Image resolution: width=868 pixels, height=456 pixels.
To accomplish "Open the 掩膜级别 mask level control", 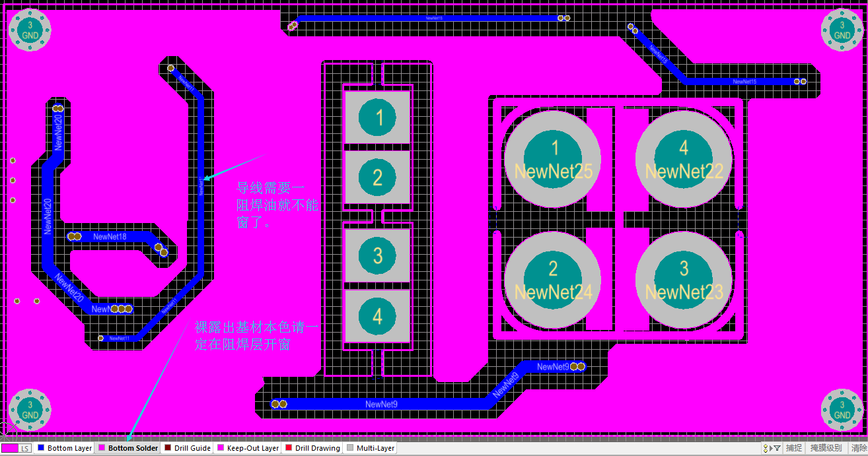I will coord(826,448).
